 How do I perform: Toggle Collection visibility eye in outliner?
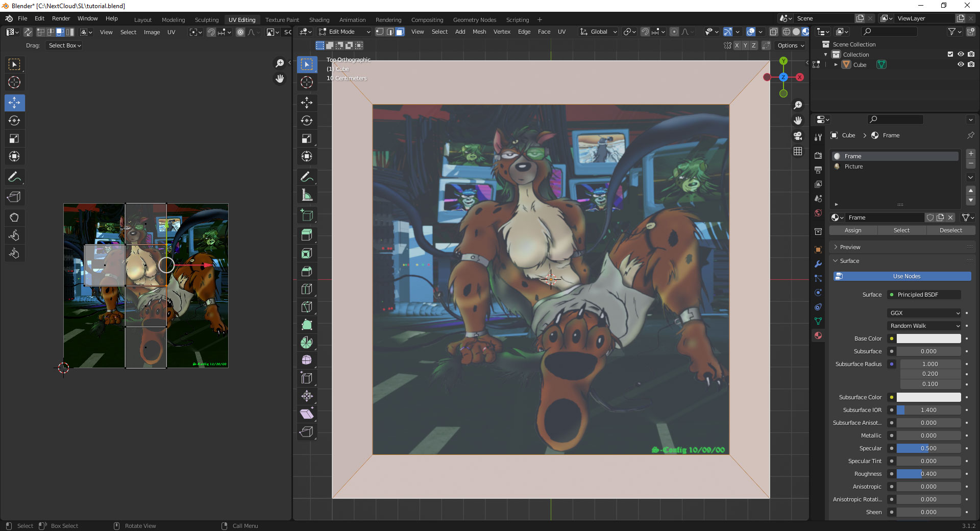point(961,54)
